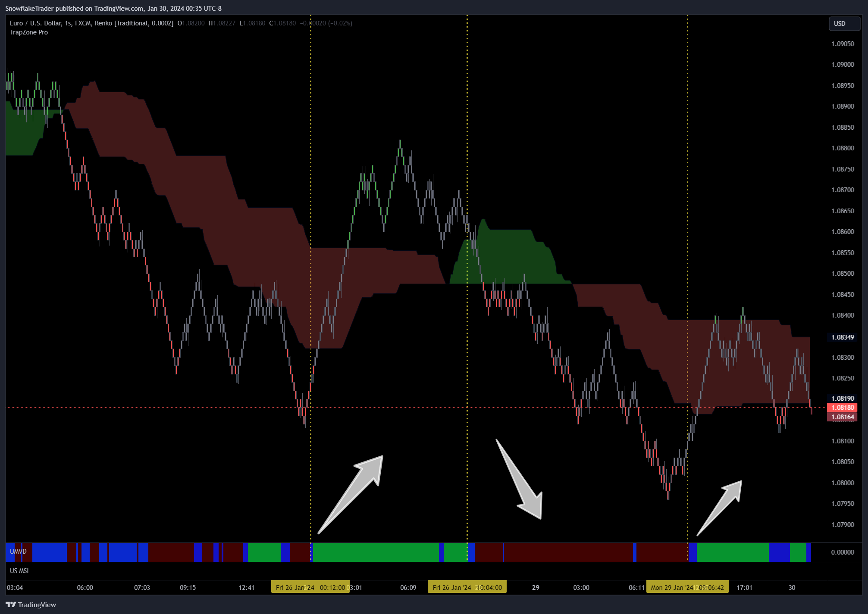Click the 09:15 time axis label
This screenshot has width=868, height=614.
click(188, 588)
